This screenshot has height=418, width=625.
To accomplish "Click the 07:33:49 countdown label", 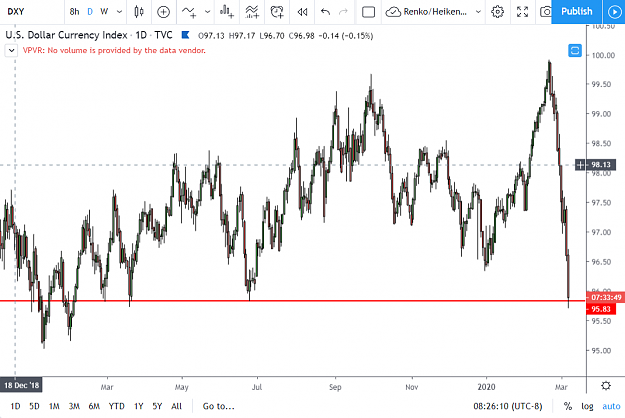I will click(x=606, y=297).
